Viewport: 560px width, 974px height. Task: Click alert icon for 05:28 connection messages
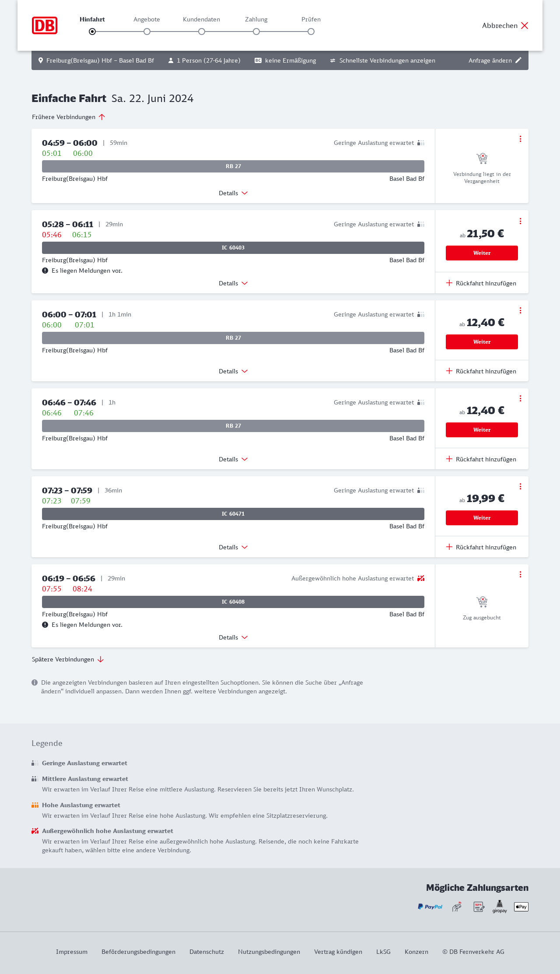click(x=45, y=271)
